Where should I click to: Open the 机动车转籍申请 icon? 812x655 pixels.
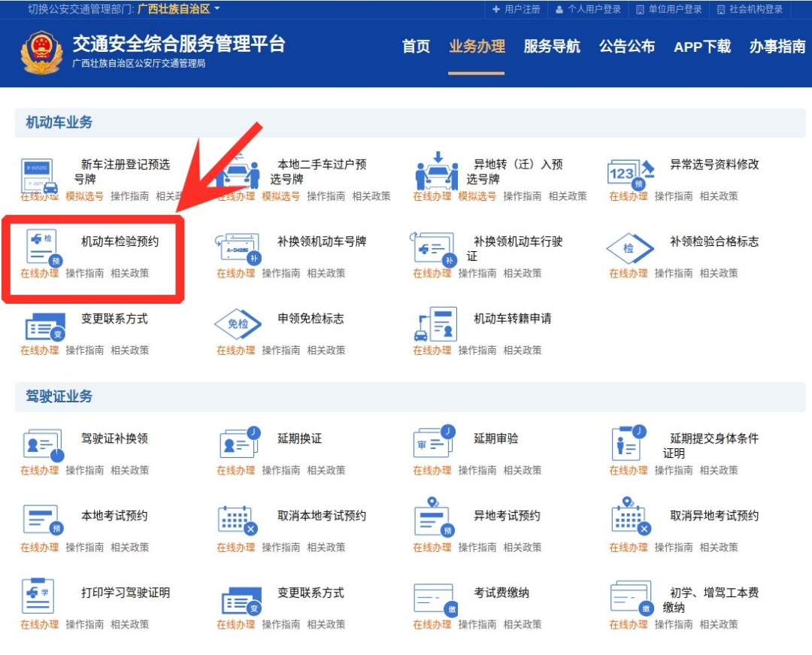click(435, 323)
